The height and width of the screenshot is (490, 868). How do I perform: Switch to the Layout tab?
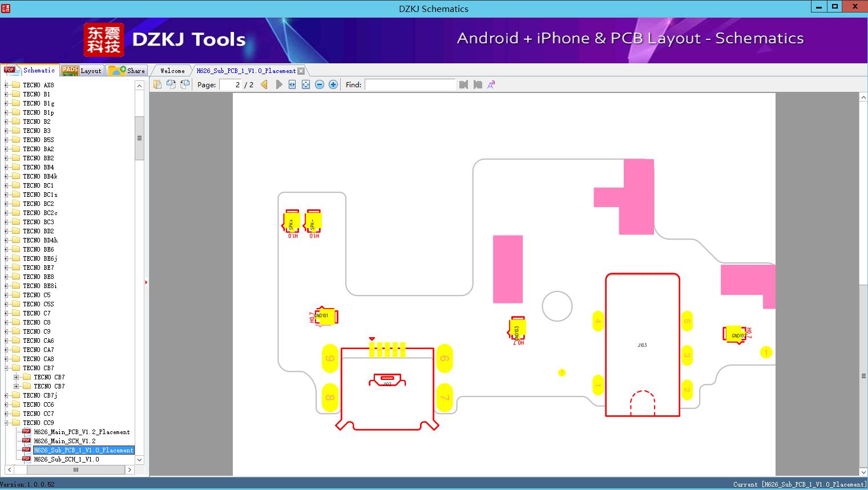pos(82,71)
